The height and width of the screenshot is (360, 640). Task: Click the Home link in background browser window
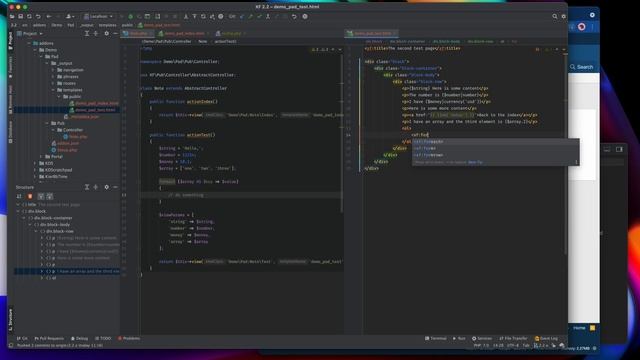(x=579, y=328)
